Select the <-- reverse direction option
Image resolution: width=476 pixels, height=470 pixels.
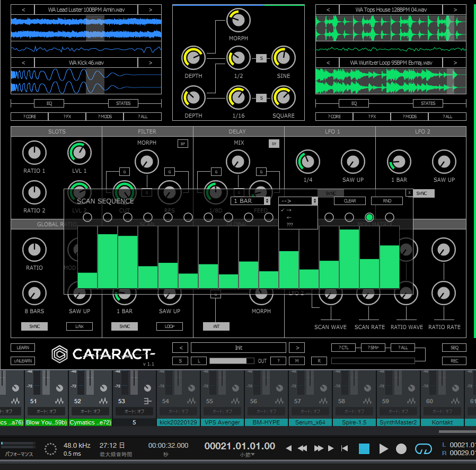(x=298, y=217)
